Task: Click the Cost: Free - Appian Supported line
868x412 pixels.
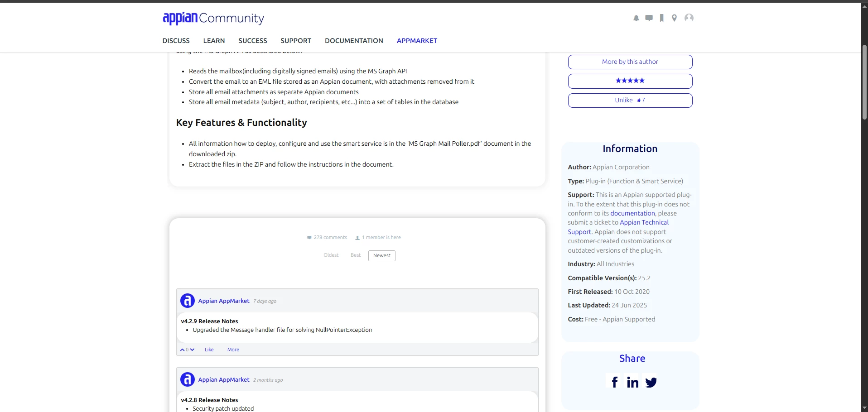Action: point(612,320)
